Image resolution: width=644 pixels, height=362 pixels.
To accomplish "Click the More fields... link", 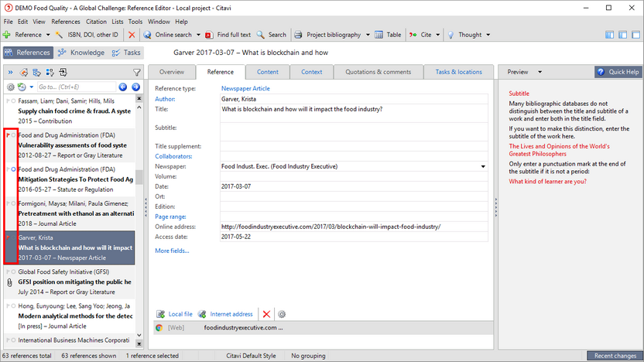I will [172, 251].
